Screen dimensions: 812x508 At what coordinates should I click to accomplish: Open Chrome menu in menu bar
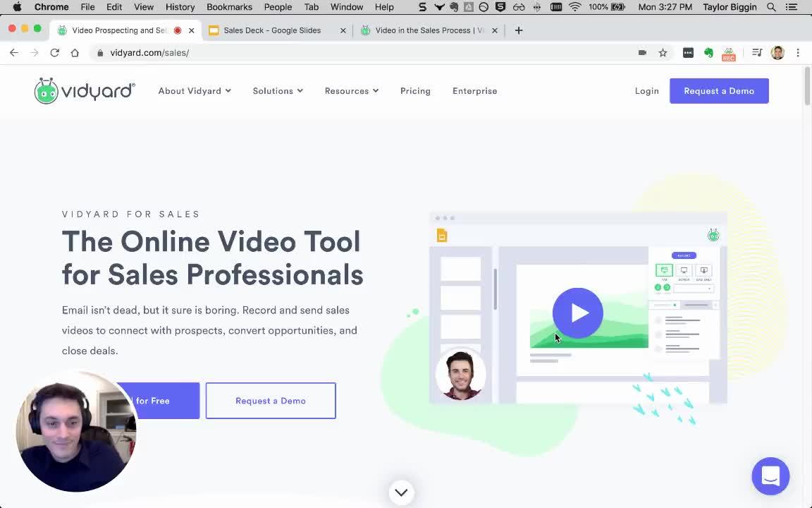(x=51, y=7)
